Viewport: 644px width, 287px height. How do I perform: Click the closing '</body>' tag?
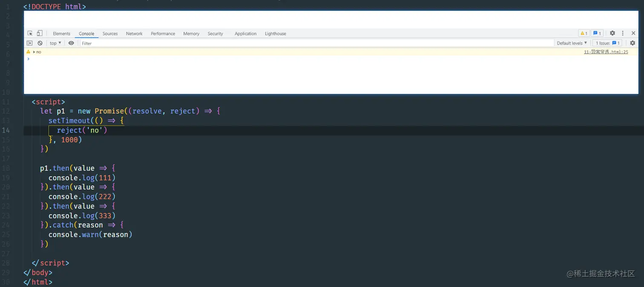coord(38,273)
